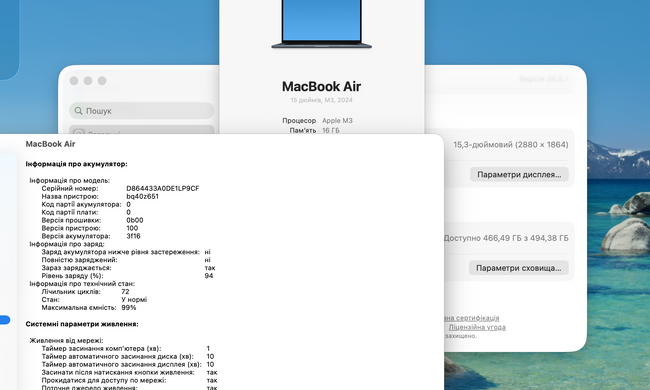Click 'Таймер засинання комп'ютера (хв):' label

tap(101, 349)
